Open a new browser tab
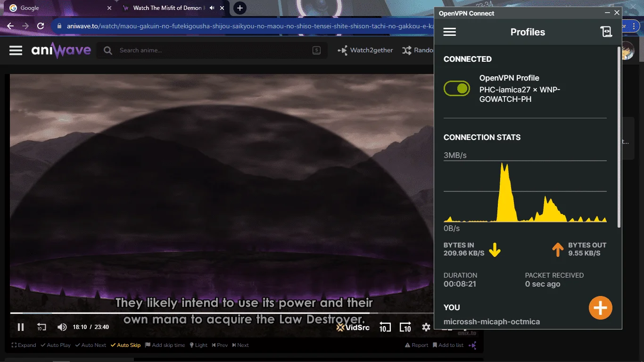 point(240,8)
